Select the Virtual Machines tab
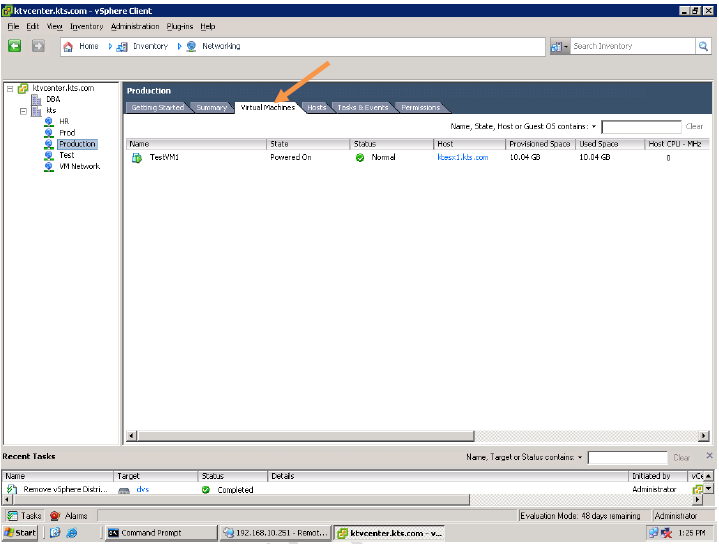Screen dimensions: 719x544 268,107
